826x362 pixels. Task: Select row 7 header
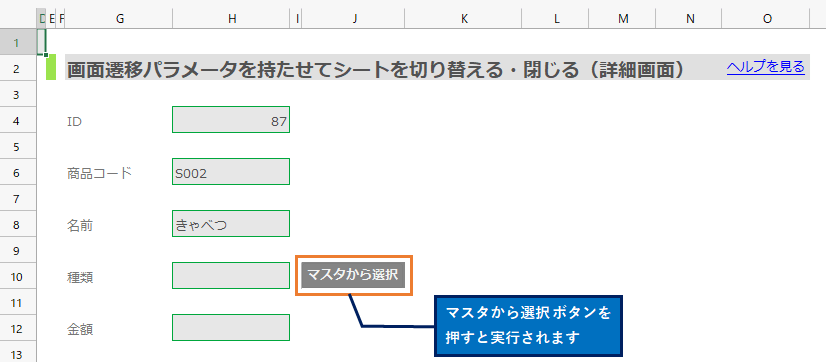[x=18, y=198]
